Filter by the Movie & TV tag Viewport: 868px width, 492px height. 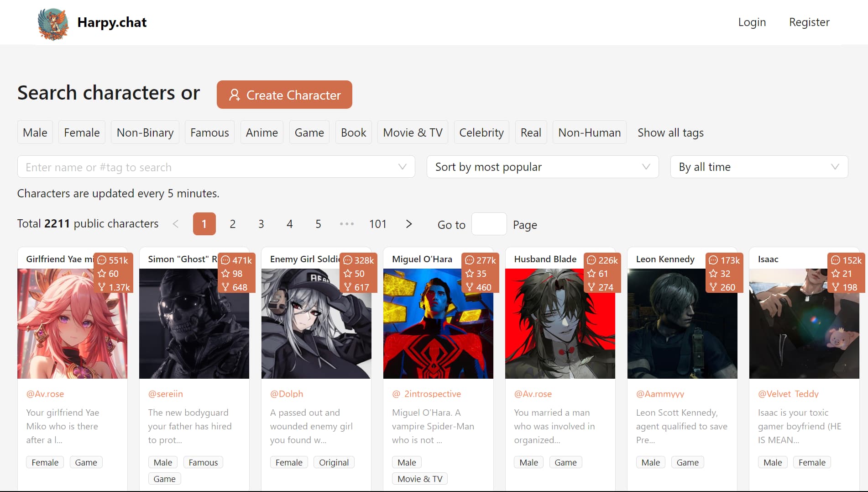click(413, 132)
